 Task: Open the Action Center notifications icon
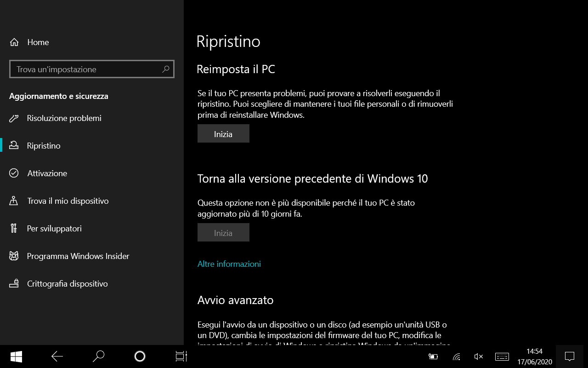tap(570, 356)
